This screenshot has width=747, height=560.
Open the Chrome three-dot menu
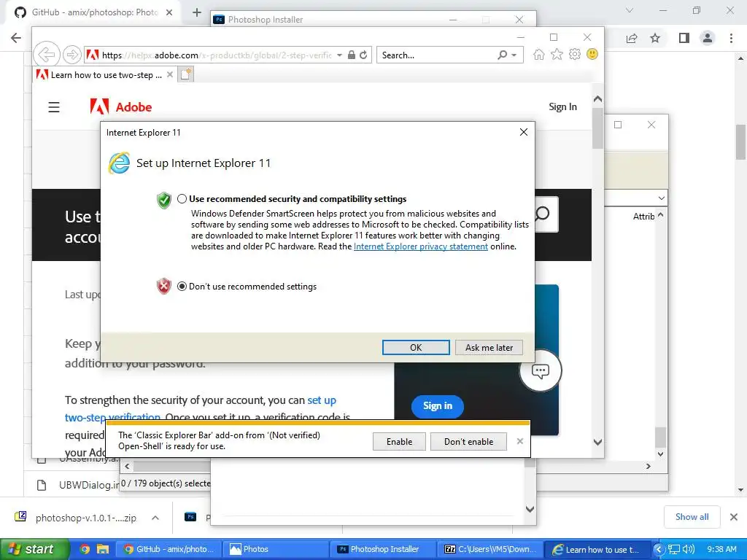click(x=731, y=38)
